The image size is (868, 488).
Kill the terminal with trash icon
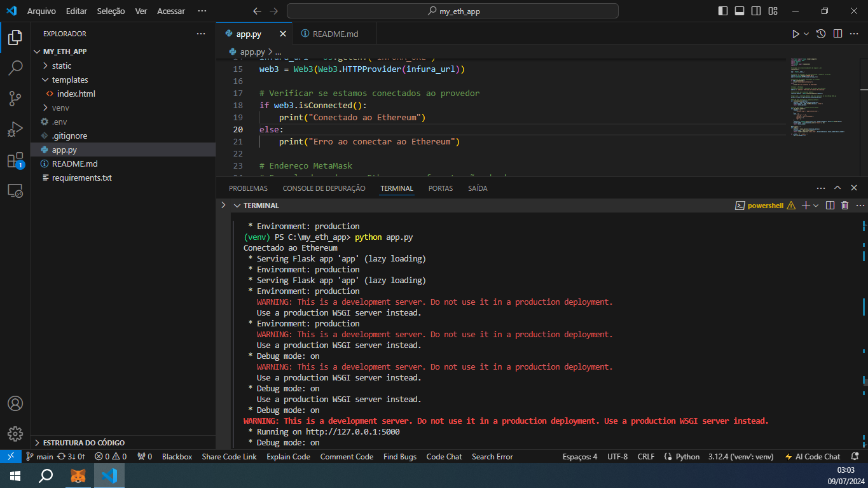pos(845,206)
